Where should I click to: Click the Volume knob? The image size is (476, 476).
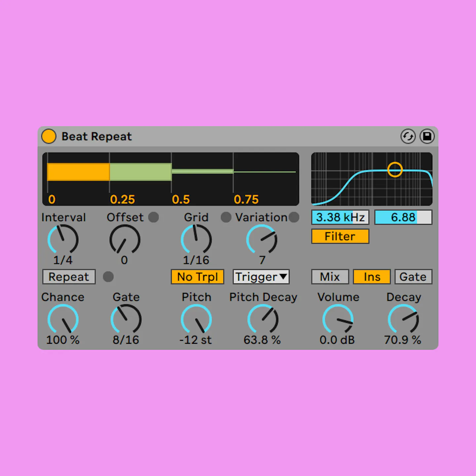click(x=338, y=319)
